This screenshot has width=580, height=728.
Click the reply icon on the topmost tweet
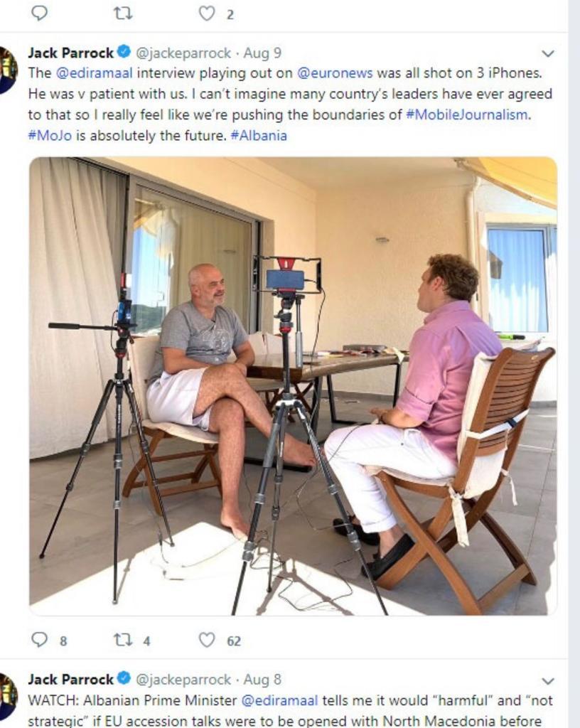40,13
